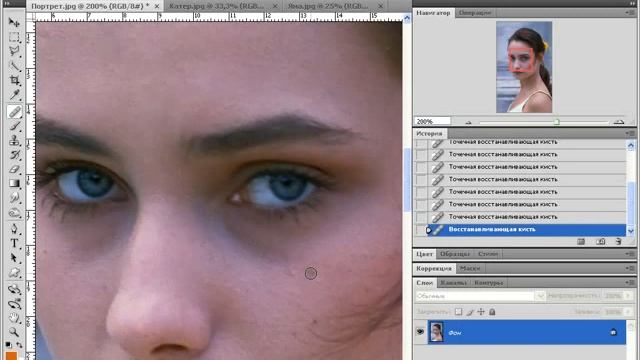Click Navigator zoom in mountain icon
The width and height of the screenshot is (640, 360).
click(x=619, y=122)
